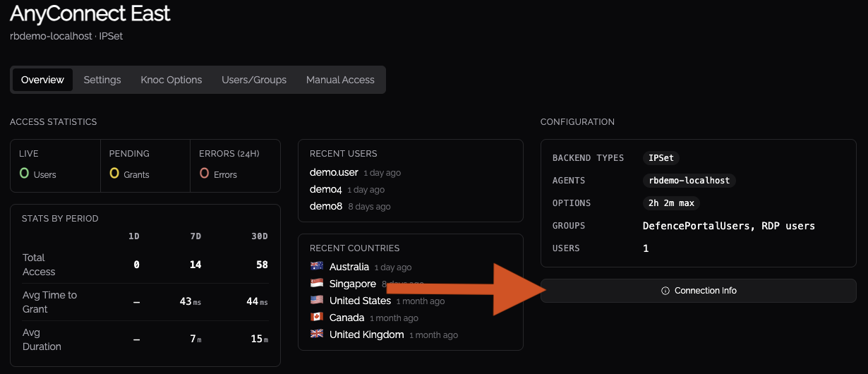868x374 pixels.
Task: Click the RECENT USERS heading
Action: 344,153
